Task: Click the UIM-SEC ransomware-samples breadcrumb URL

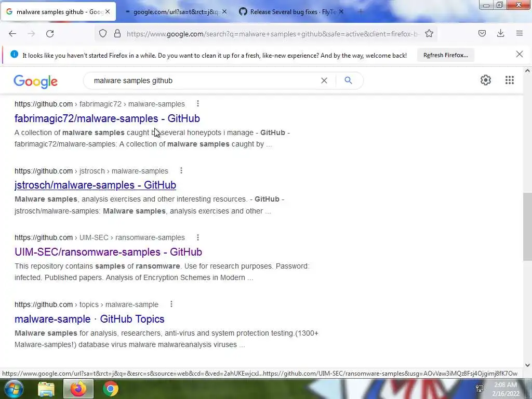Action: point(100,237)
